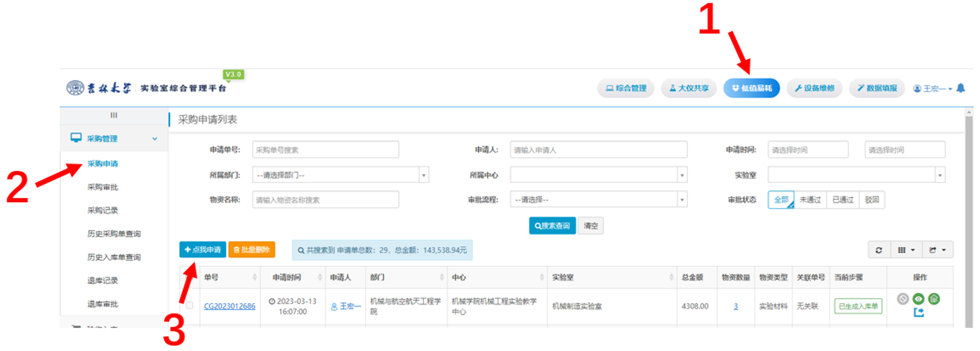Select 已通过 approval status filter
Image resolution: width=980 pixels, height=351 pixels.
pyautogui.click(x=843, y=200)
